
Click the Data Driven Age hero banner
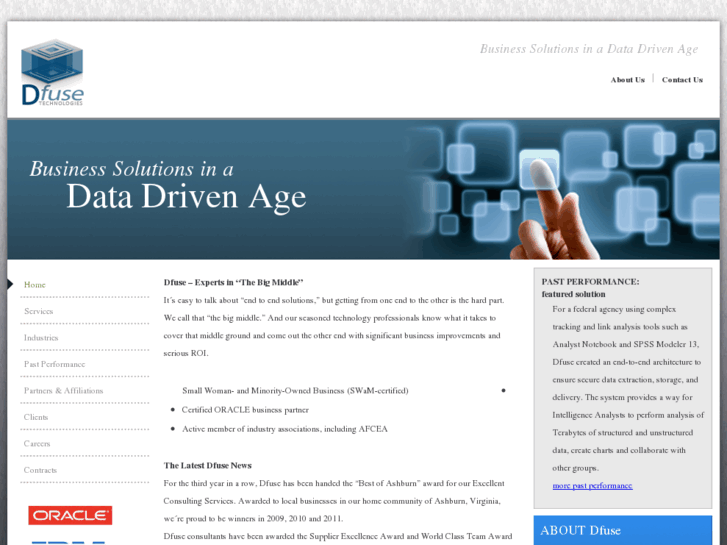pos(364,189)
